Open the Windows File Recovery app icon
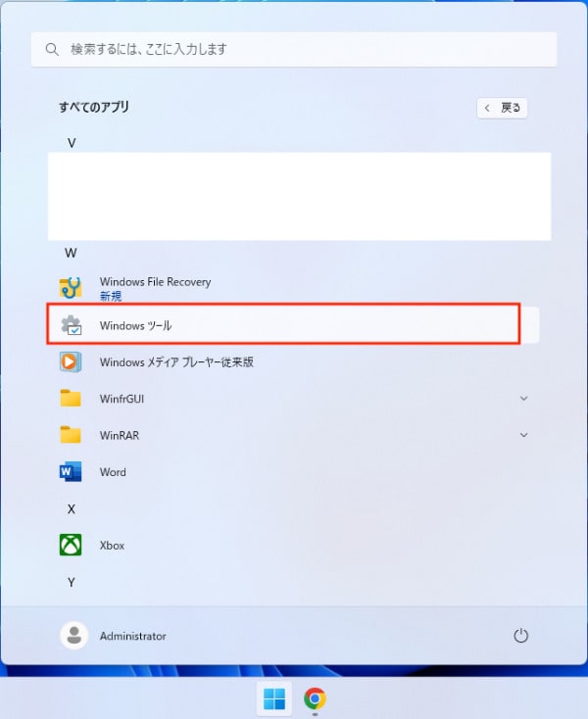 (71, 288)
